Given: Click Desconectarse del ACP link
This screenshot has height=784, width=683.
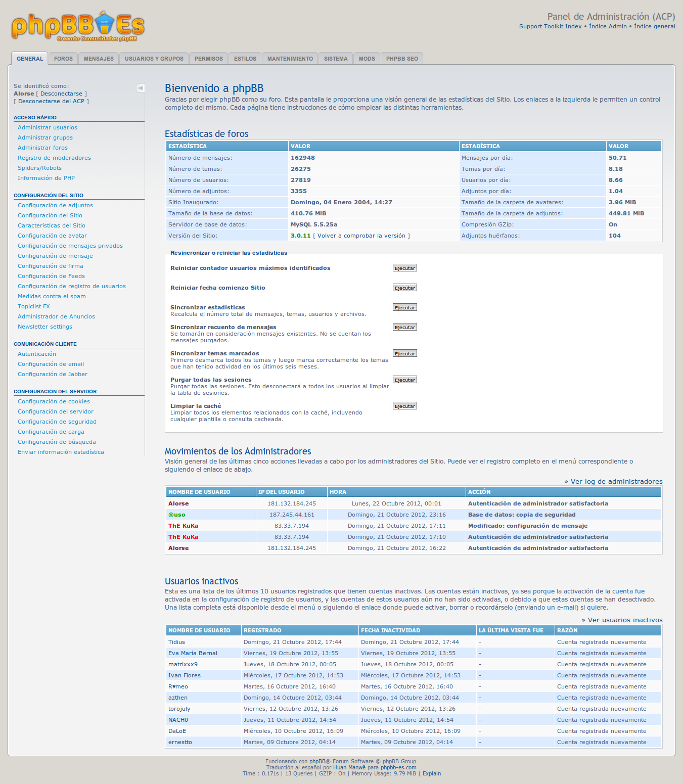Looking at the screenshot, I should [51, 101].
